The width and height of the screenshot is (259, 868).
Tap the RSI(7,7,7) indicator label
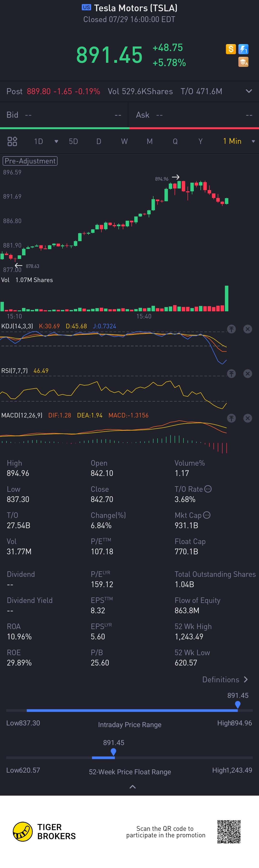point(14,371)
